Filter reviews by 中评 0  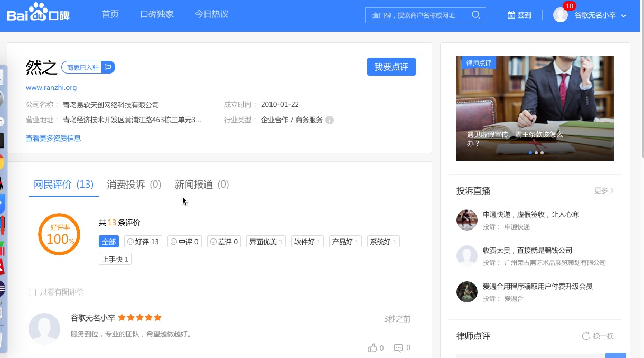click(184, 242)
